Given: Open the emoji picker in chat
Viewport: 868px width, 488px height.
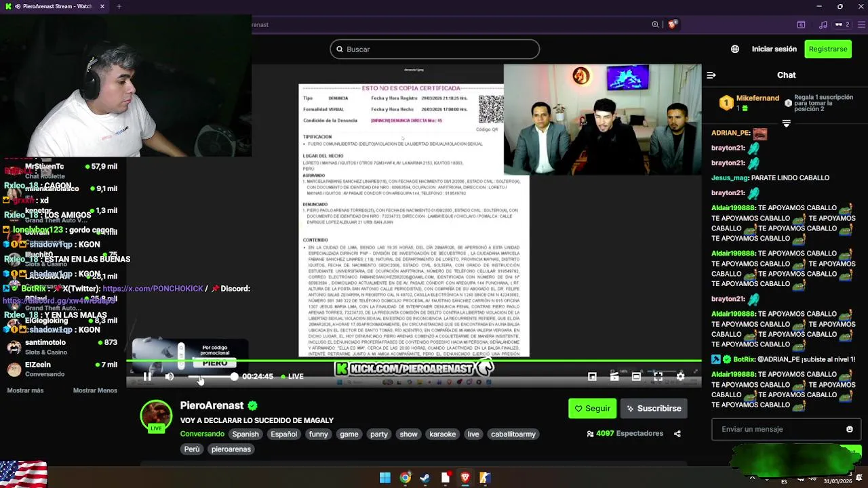Looking at the screenshot, I should click(x=850, y=429).
